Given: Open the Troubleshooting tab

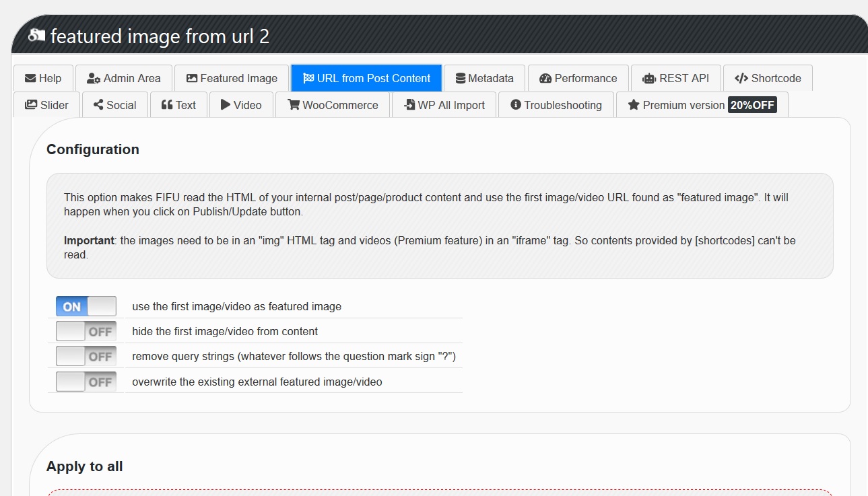Looking at the screenshot, I should 556,105.
